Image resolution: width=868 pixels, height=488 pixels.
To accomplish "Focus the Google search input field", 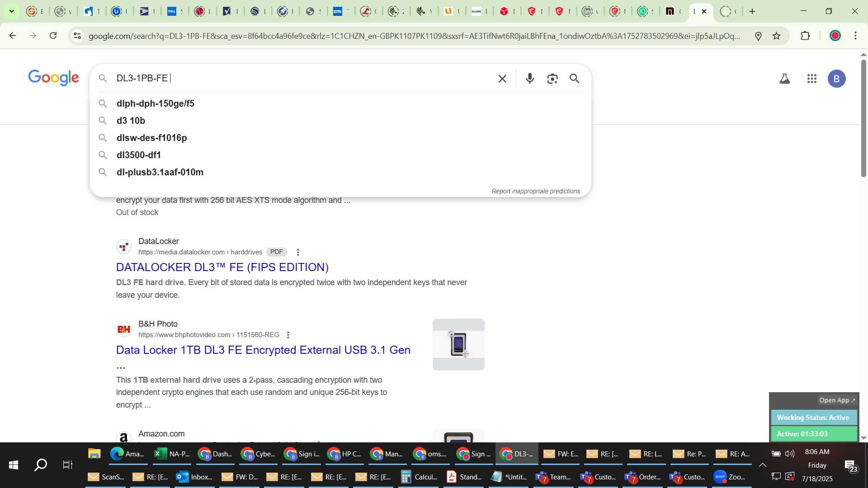I will point(303,79).
